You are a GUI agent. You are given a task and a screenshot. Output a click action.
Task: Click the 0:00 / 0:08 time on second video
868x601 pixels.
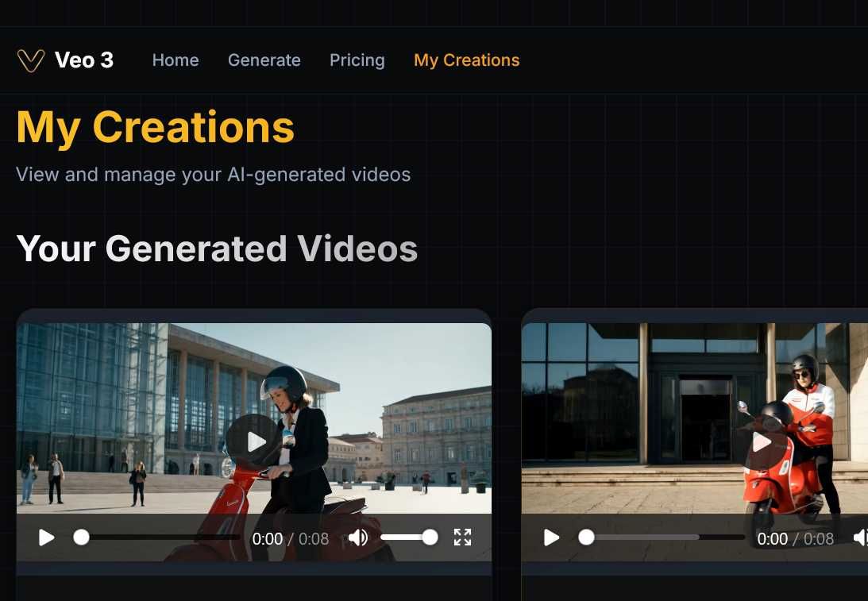[x=796, y=538]
